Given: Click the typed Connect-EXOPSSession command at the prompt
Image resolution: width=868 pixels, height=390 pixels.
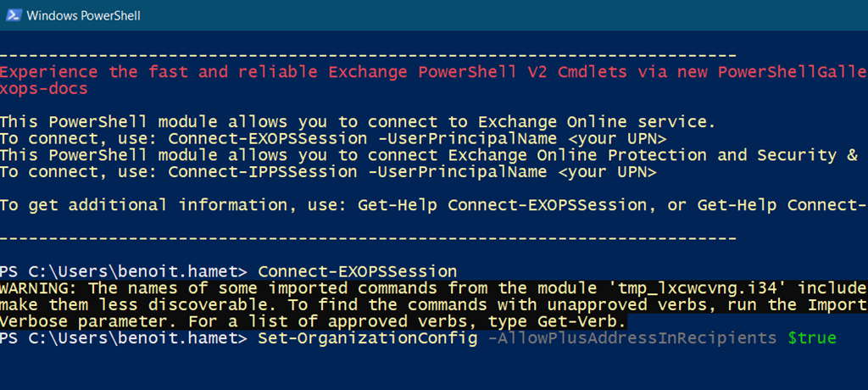Looking at the screenshot, I should (357, 271).
